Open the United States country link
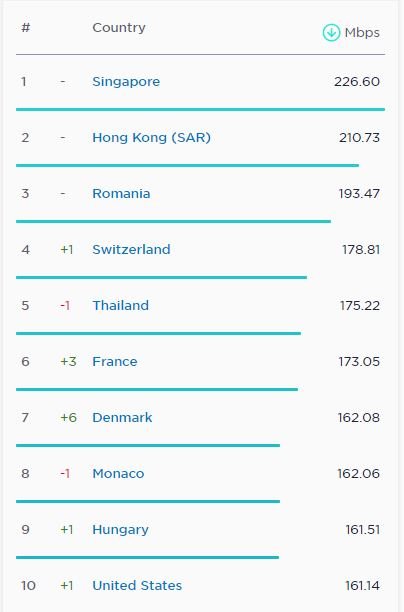 tap(137, 585)
